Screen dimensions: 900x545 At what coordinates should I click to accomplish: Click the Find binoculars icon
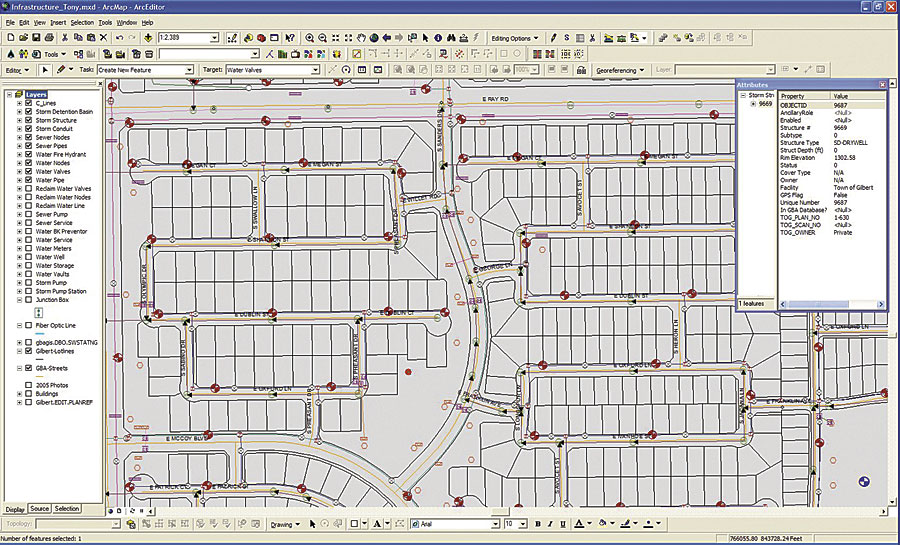point(451,38)
